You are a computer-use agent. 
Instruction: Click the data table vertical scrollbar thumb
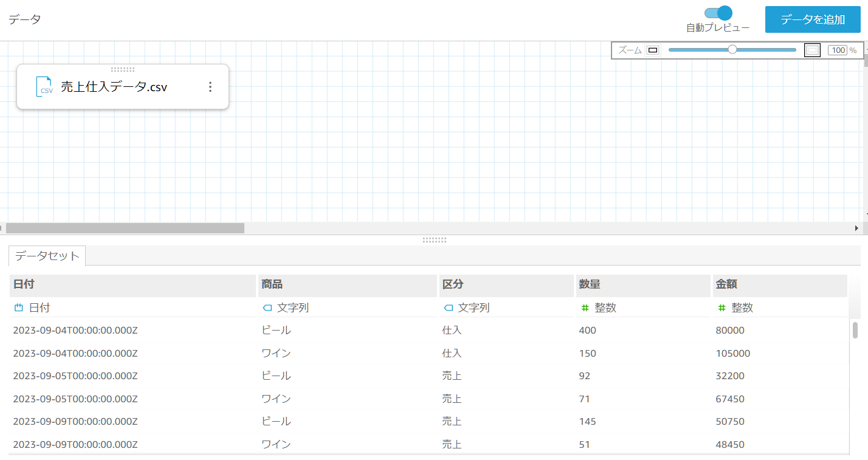[x=855, y=330]
